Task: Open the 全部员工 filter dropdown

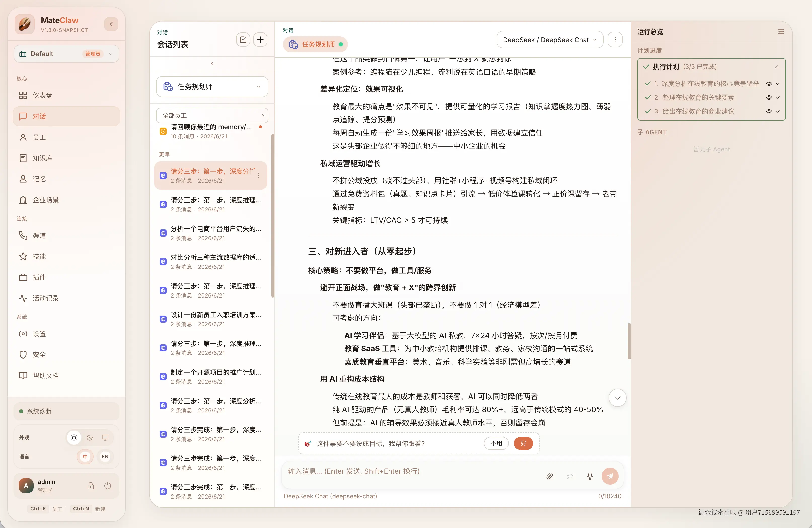Action: point(212,115)
